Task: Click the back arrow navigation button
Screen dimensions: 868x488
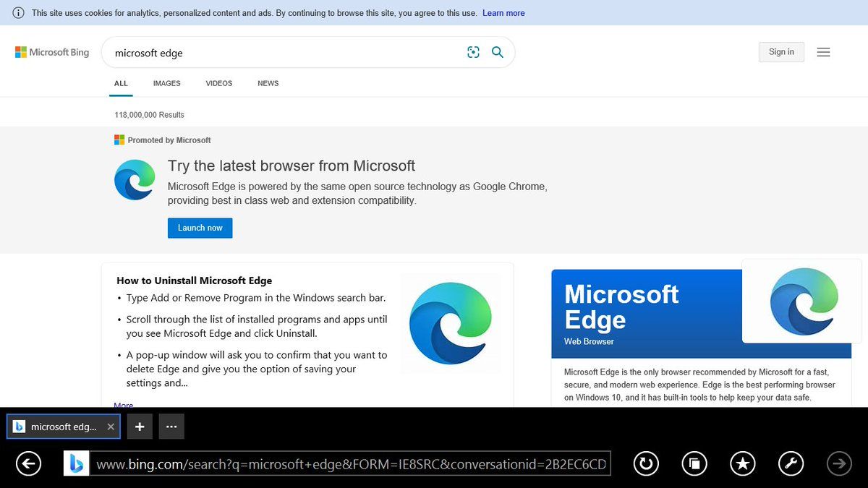Action: [28, 464]
